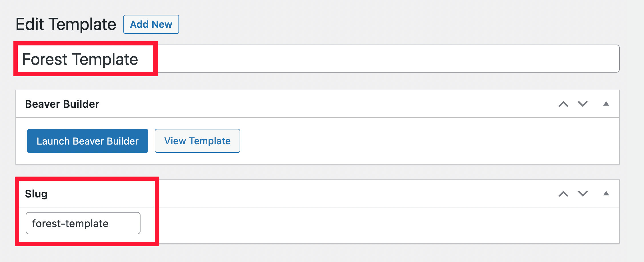
Task: Click the Add New button
Action: click(x=151, y=24)
